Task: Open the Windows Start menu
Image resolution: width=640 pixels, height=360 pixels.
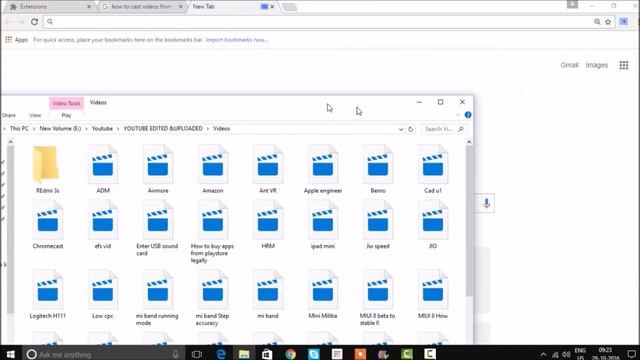Action: tap(11, 354)
